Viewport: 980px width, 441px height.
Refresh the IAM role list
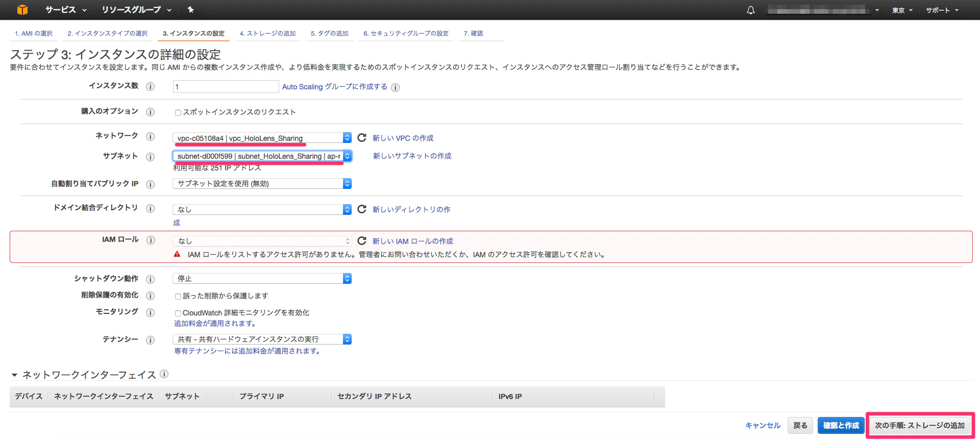pos(362,241)
